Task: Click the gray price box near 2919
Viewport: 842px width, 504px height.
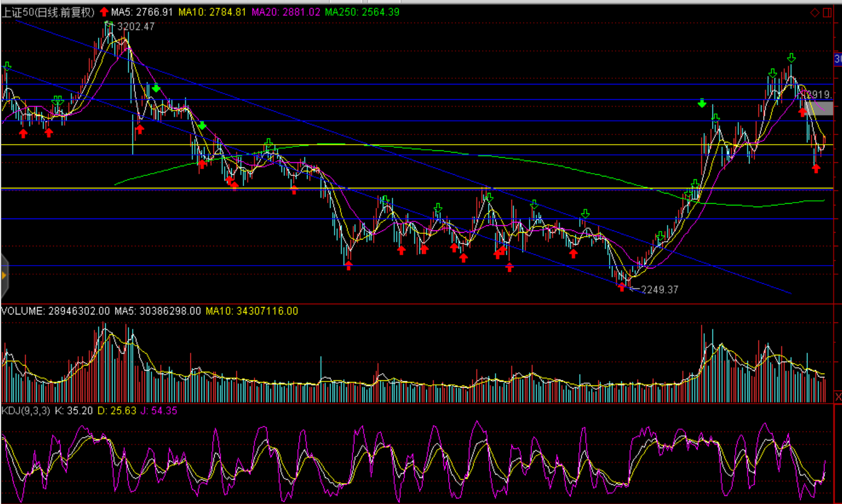Action: coord(819,108)
